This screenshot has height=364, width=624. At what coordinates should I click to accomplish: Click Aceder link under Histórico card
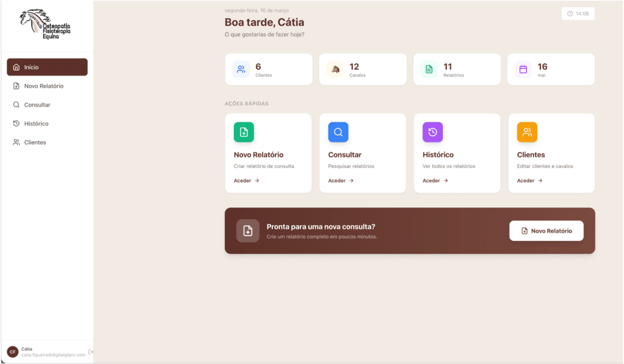(435, 181)
